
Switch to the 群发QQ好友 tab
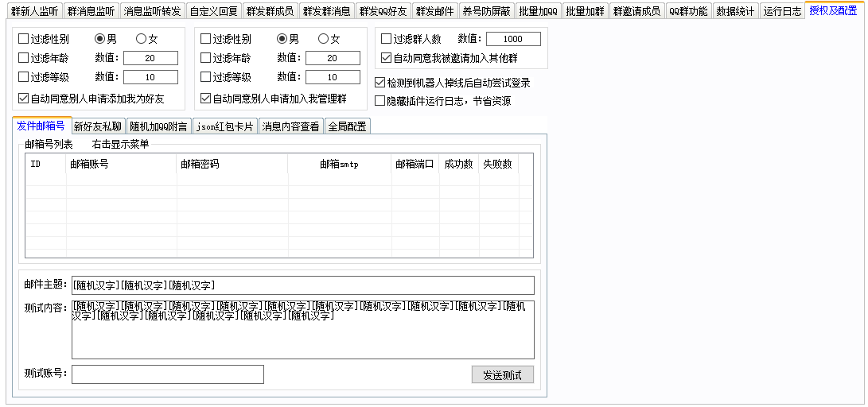[x=383, y=11]
